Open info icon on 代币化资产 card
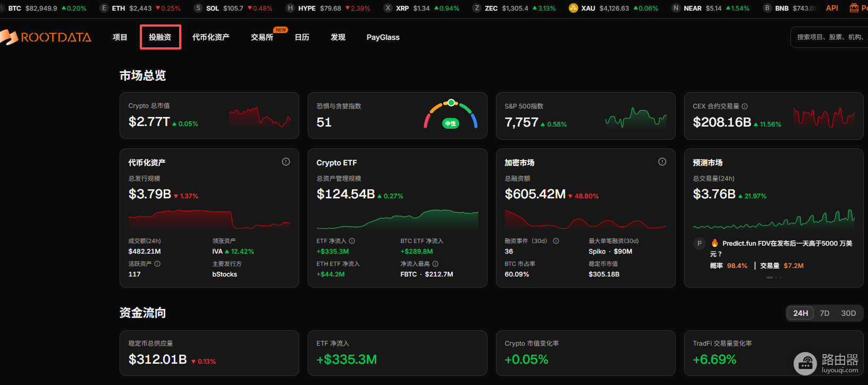The image size is (868, 385). tap(286, 162)
